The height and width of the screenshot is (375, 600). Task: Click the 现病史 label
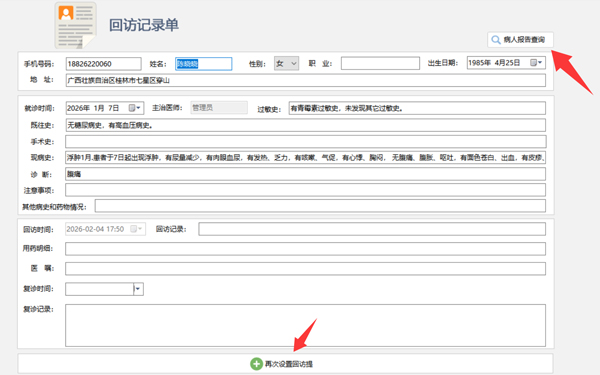pos(42,158)
